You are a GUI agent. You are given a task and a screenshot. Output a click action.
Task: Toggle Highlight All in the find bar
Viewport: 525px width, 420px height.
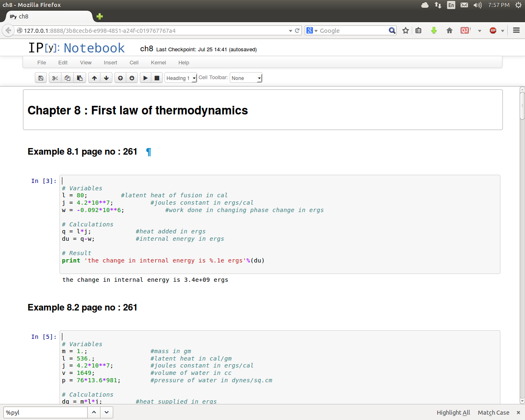point(453,413)
